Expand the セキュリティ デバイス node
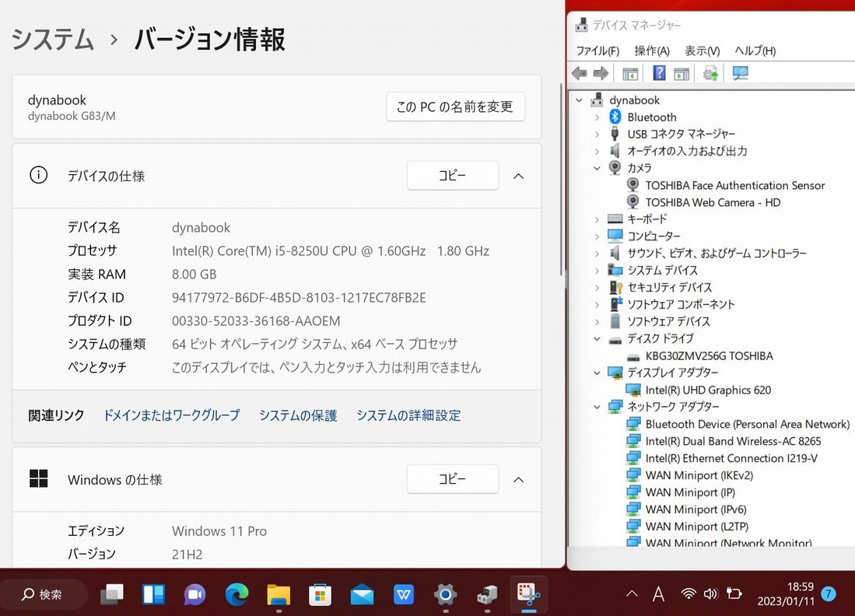 click(x=597, y=287)
